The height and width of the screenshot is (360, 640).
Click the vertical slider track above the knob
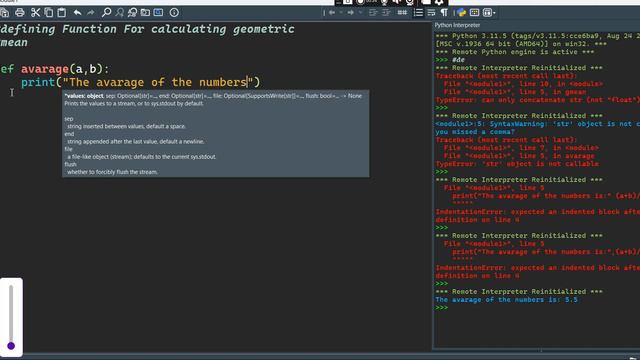[x=11, y=313]
